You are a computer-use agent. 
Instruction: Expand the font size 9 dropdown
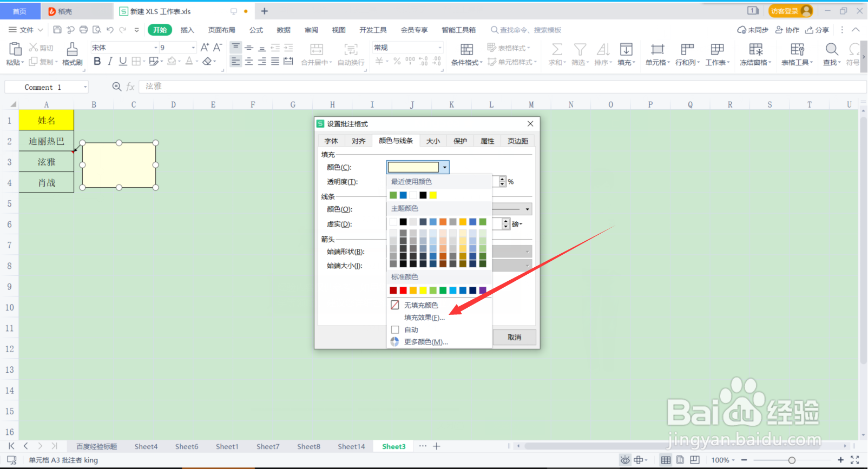193,48
